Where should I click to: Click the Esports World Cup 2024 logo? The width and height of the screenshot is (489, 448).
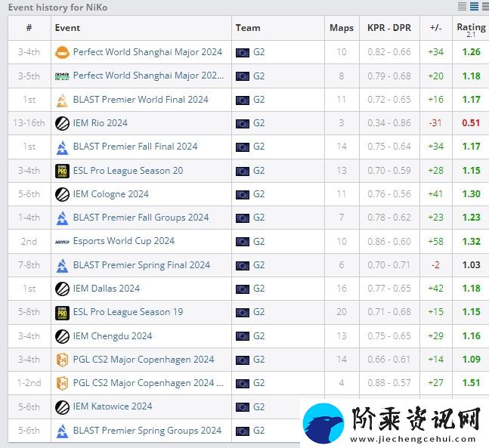click(x=62, y=242)
